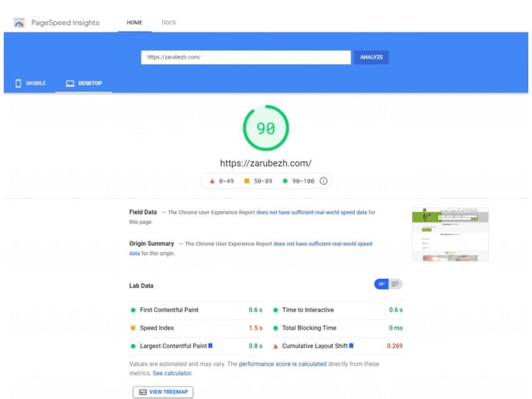
Task: Click the URL input field
Action: click(x=246, y=57)
